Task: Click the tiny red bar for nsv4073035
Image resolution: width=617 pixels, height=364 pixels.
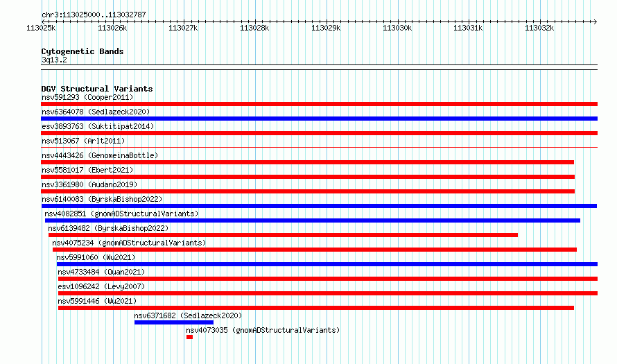Action: click(x=190, y=337)
